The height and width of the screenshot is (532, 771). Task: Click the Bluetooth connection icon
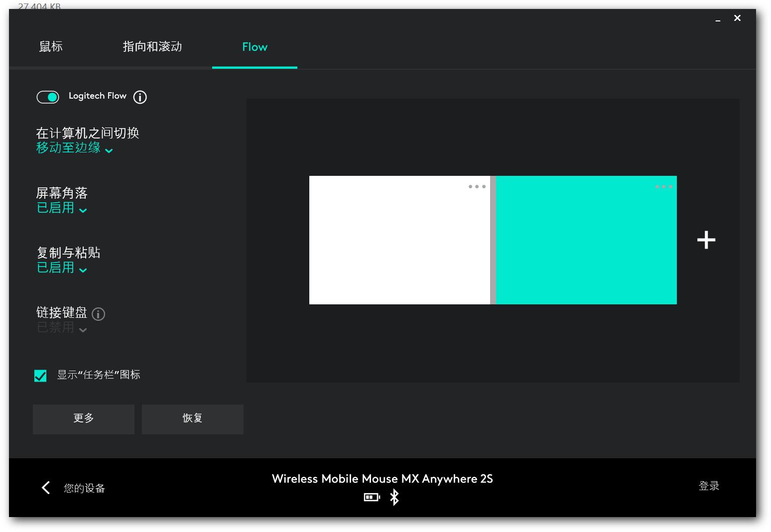click(x=394, y=497)
